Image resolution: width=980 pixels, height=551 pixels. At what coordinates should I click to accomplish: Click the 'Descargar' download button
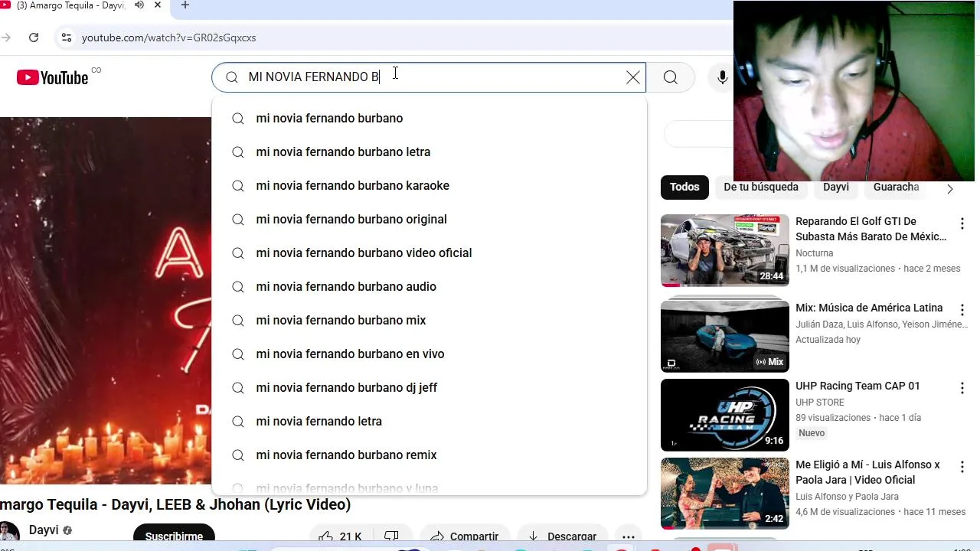click(x=563, y=536)
